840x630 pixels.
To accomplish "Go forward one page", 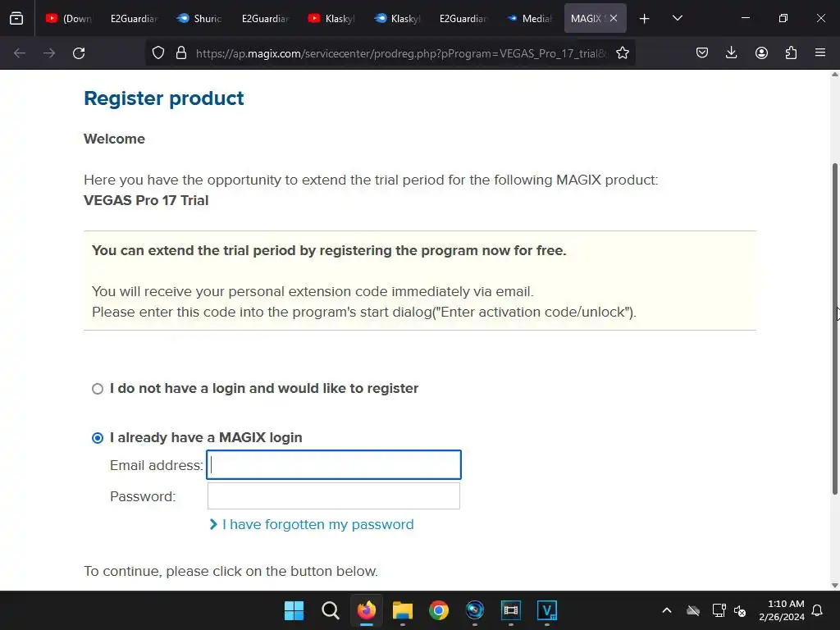I will coord(49,53).
